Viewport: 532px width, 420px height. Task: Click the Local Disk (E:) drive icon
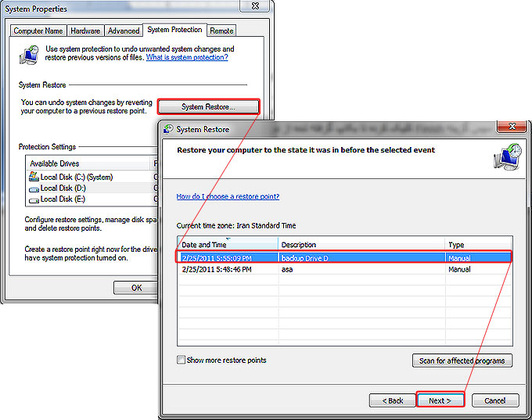tap(34, 199)
